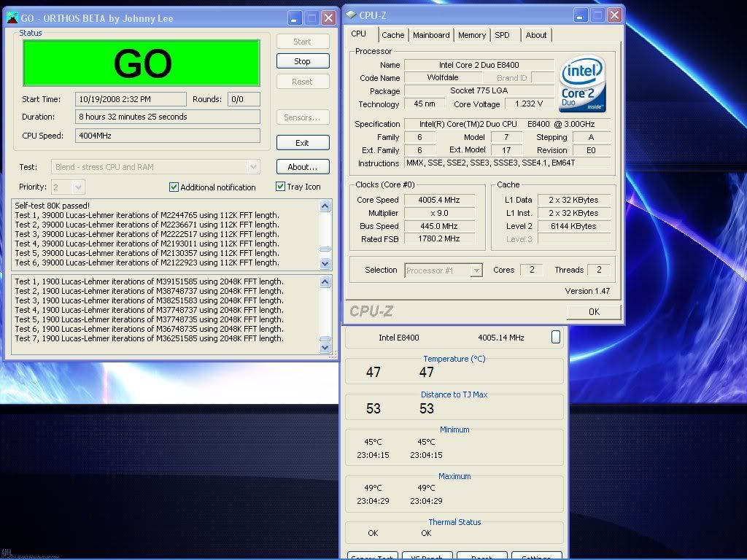Click the Intel Core 2 Duo logo

click(582, 85)
